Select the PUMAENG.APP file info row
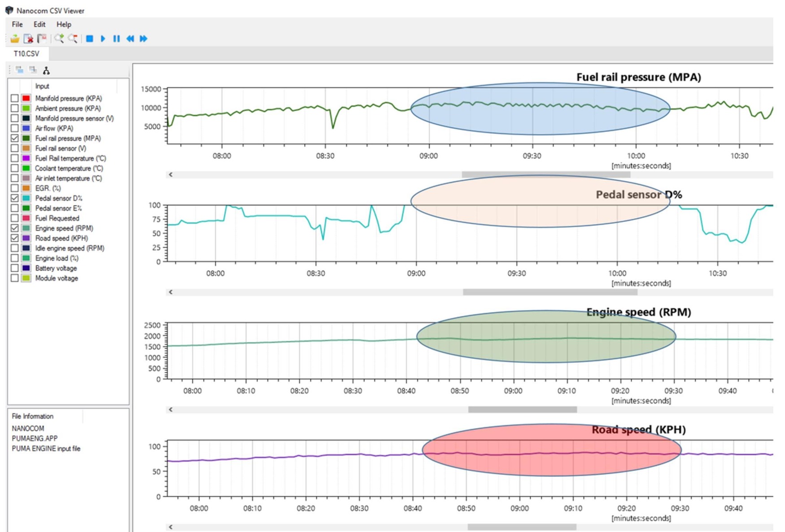 35,438
